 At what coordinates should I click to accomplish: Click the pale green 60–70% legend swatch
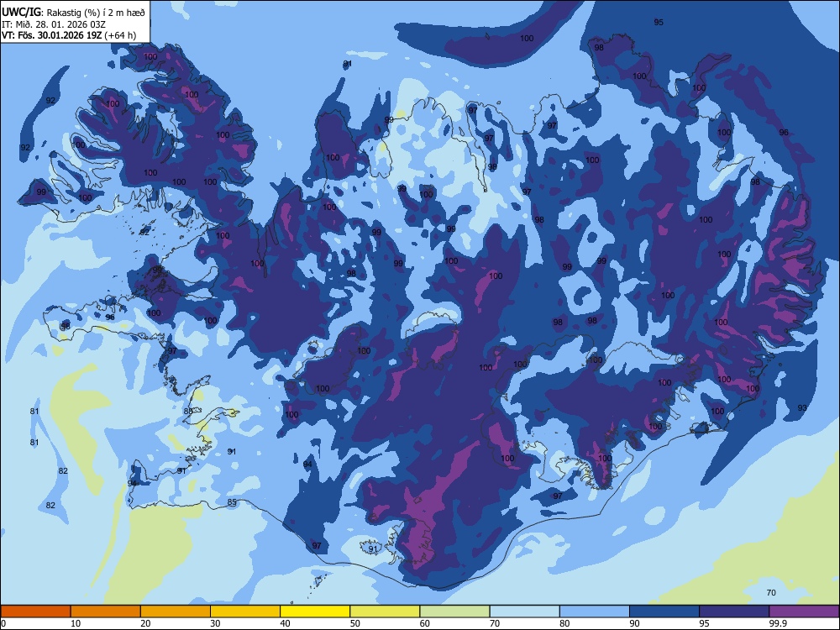[454, 612]
